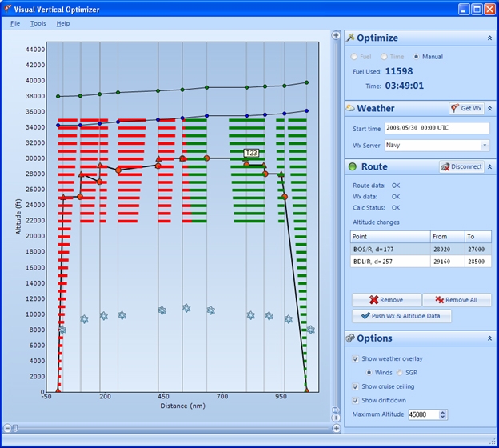This screenshot has height=448, width=499.
Task: Minimize the Visual Vertical Optimizer window
Action: tap(464, 10)
